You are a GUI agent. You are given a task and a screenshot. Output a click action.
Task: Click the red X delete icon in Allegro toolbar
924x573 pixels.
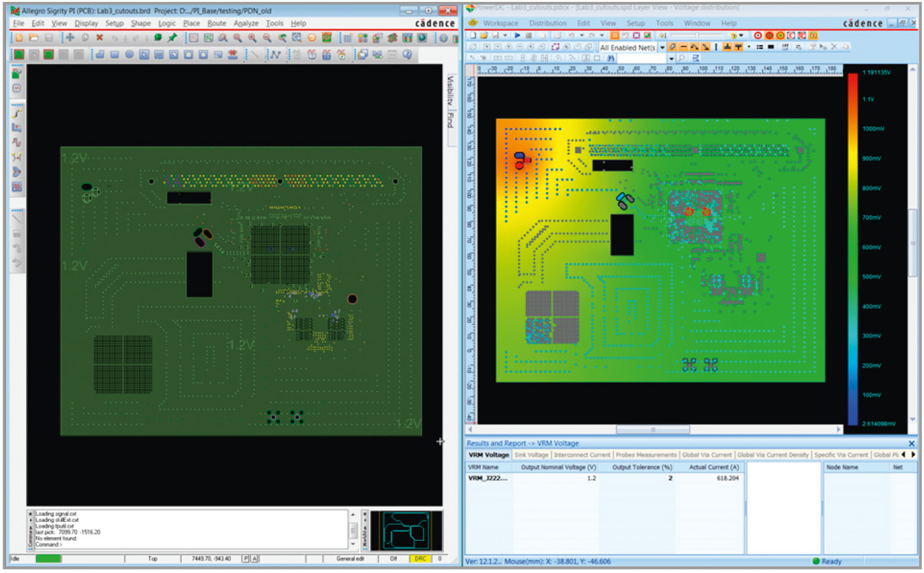click(x=99, y=38)
